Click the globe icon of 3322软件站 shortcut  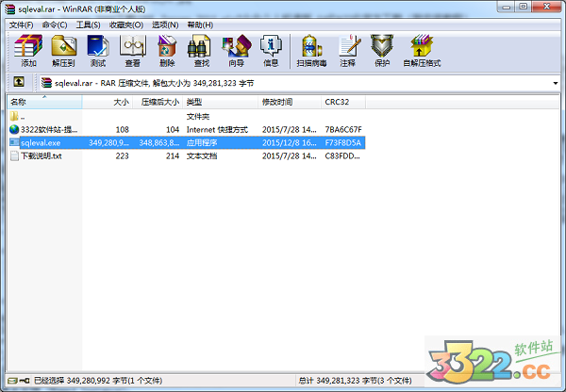pyautogui.click(x=14, y=129)
